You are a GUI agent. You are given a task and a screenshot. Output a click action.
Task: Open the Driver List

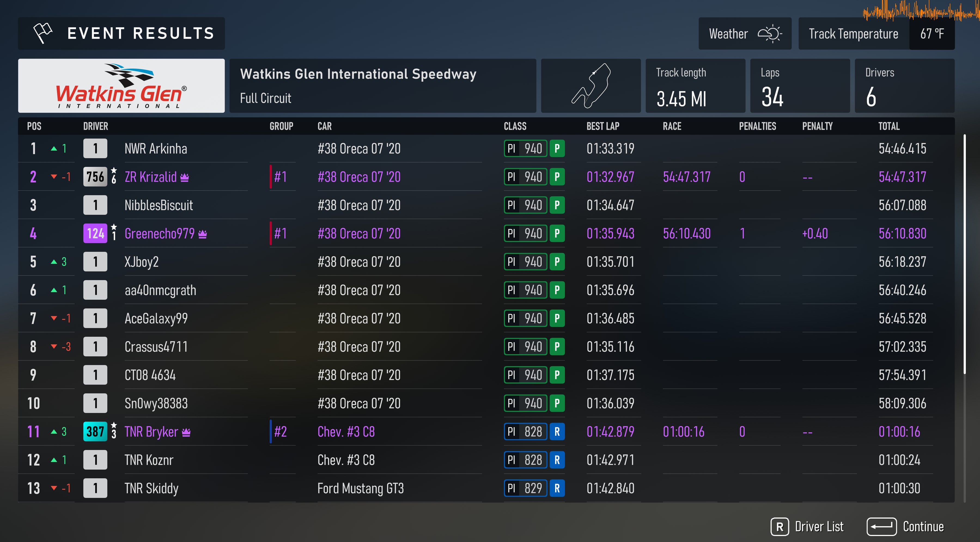(807, 527)
